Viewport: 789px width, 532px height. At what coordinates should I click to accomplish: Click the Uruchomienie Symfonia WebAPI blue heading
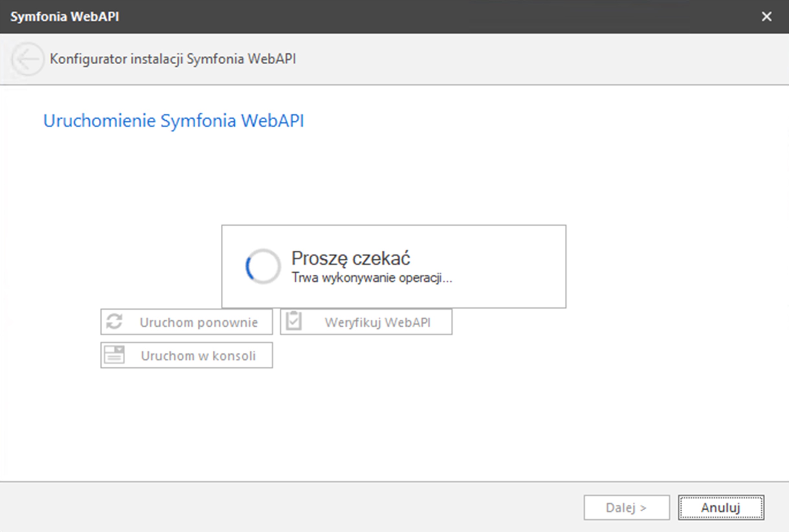[173, 121]
